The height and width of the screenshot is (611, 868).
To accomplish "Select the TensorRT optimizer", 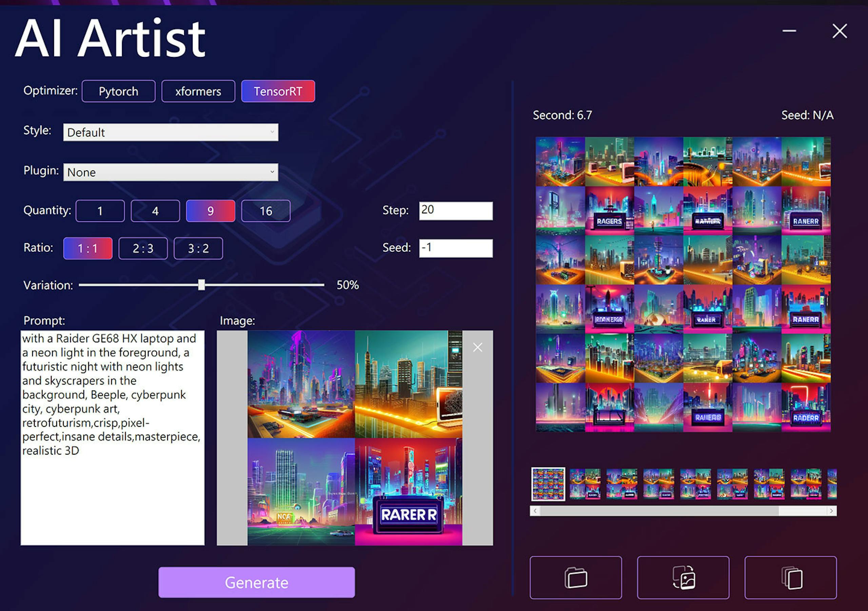I will 278,91.
